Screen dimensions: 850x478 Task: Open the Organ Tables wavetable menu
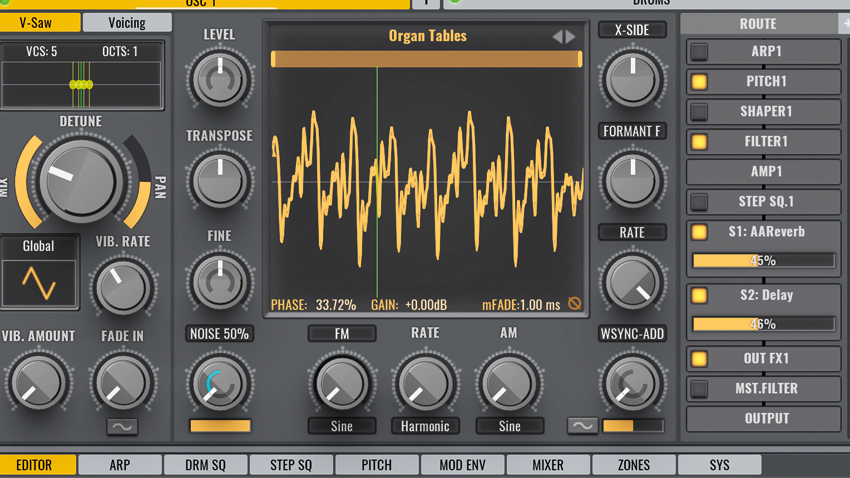427,36
